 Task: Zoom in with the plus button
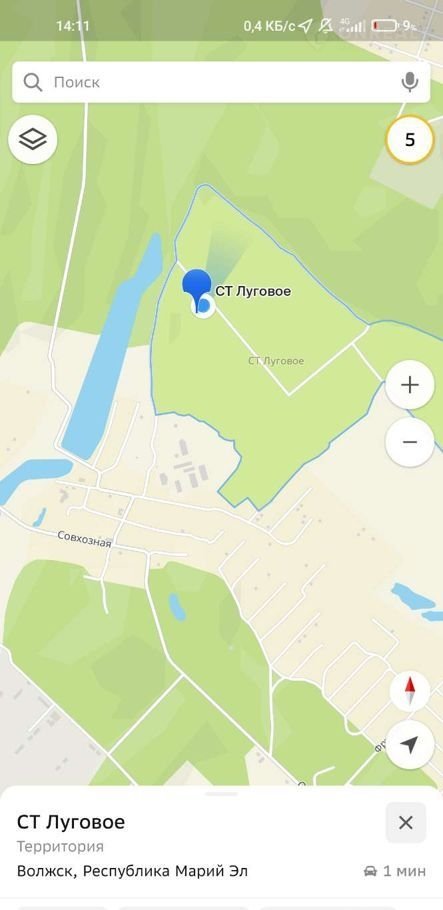click(410, 385)
